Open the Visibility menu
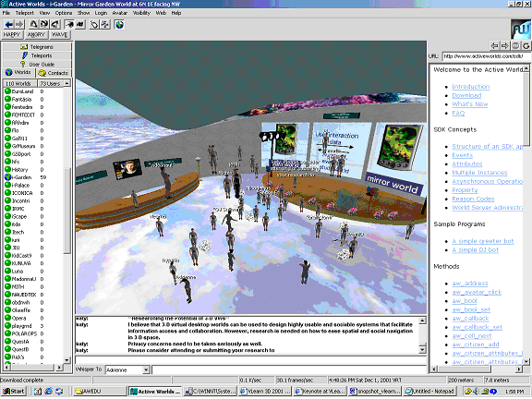532x399 pixels. click(141, 13)
